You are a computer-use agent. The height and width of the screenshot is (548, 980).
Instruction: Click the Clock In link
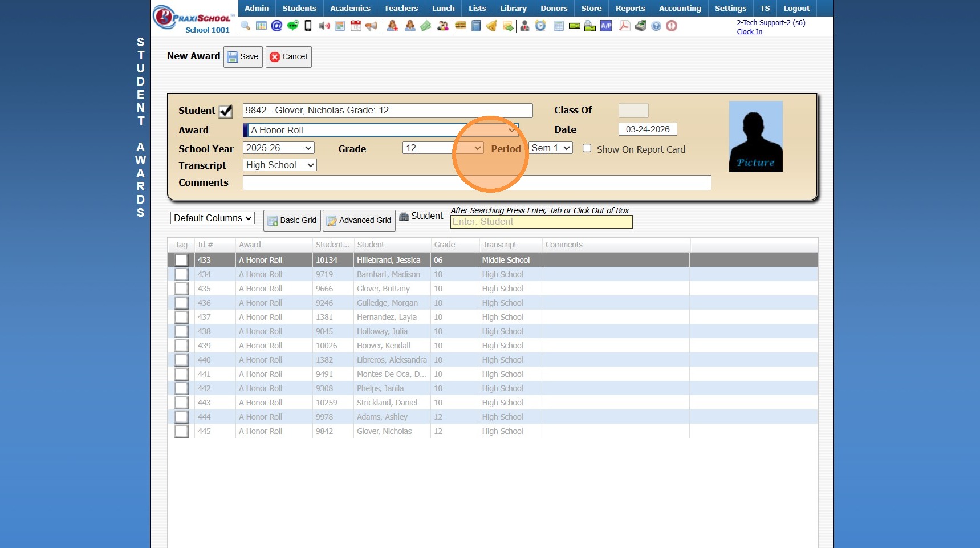tap(749, 32)
